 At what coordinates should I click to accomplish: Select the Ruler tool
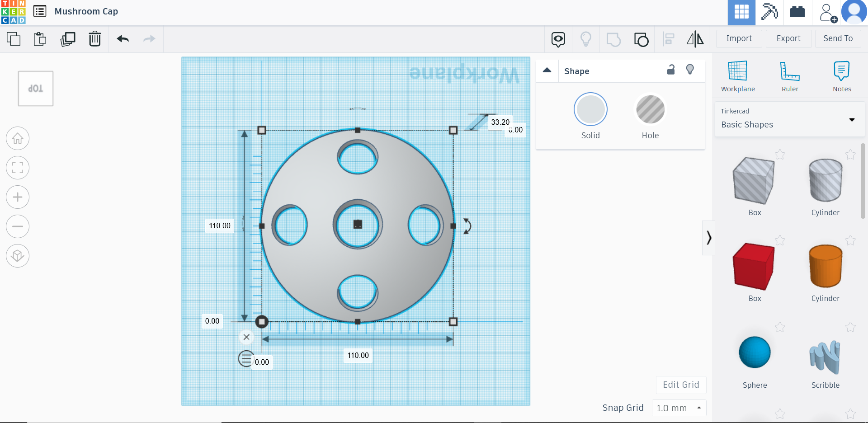pyautogui.click(x=789, y=76)
